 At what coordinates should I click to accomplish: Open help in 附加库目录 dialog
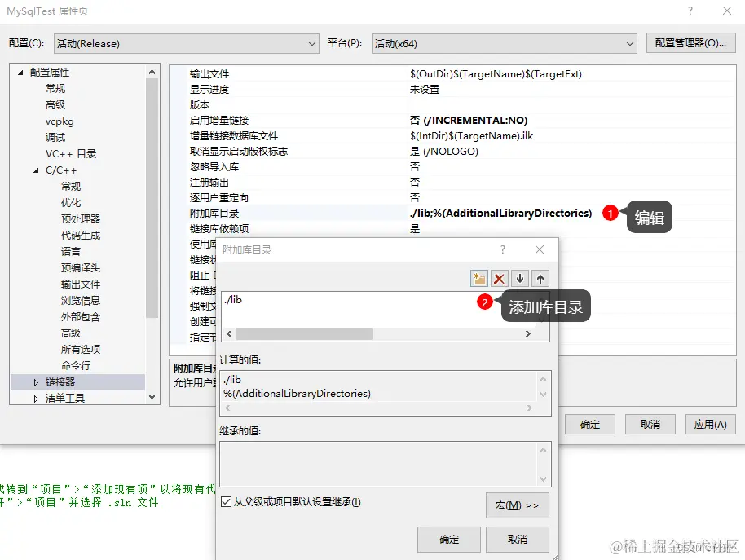(503, 249)
